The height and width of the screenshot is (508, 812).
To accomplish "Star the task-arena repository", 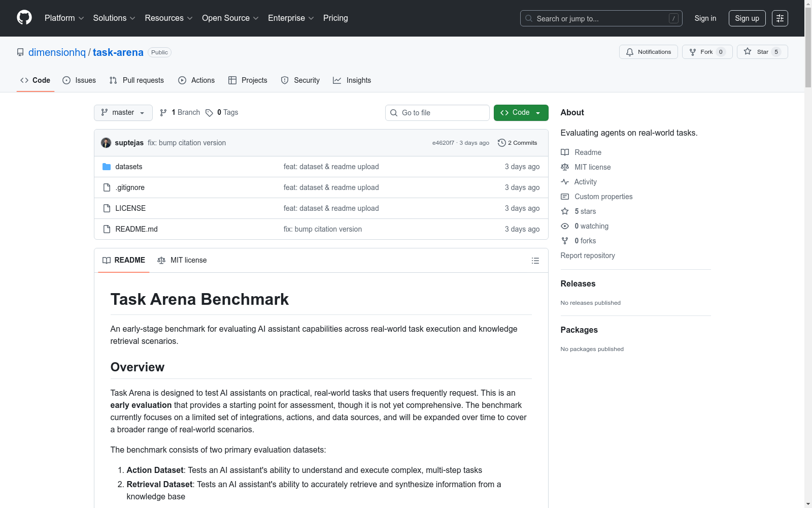I will [762, 52].
